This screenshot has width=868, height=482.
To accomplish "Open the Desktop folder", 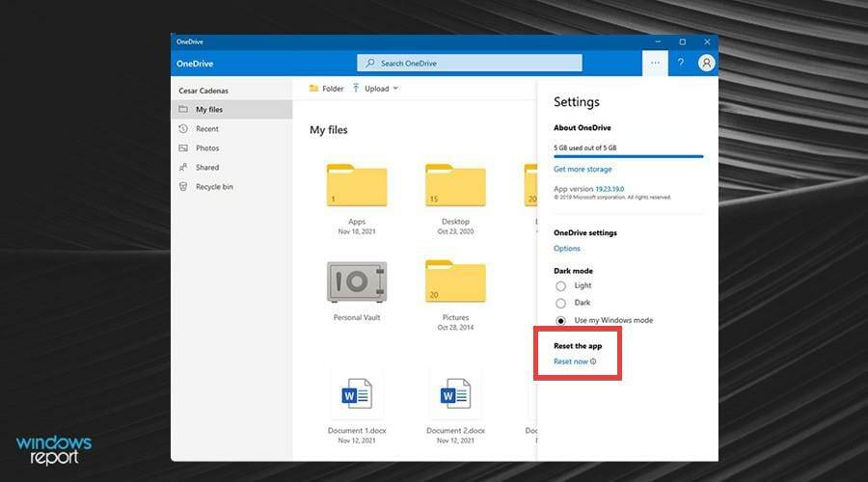I will (x=455, y=185).
